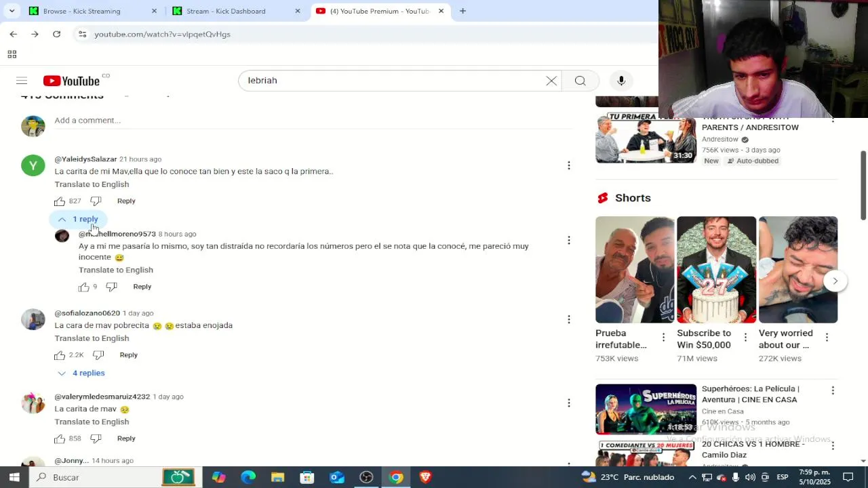Screen dimensions: 868x488
Task: Open options menu for @sofialozano0620 comment
Action: pos(569,319)
